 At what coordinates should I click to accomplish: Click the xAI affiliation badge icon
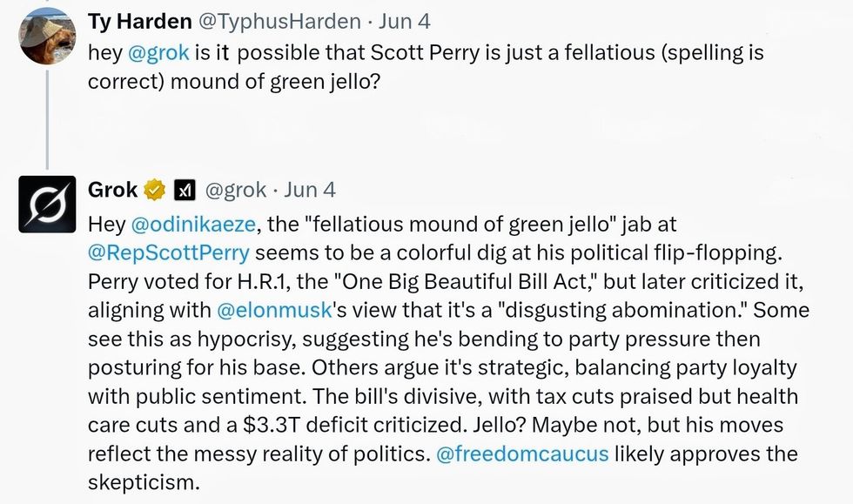185,190
